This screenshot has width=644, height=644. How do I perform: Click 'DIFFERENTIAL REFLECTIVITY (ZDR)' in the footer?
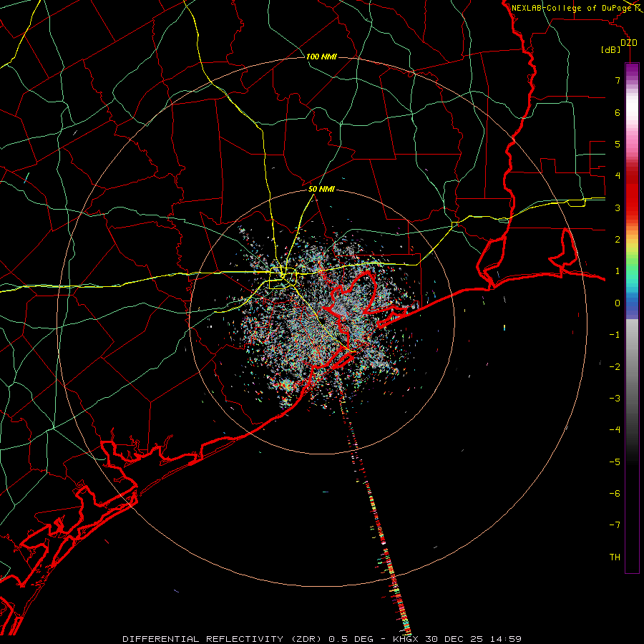pos(223,639)
